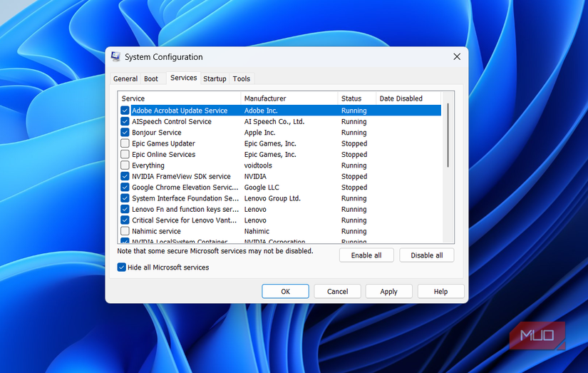Uncheck NVIDIA FrameView SDK service checkbox
588x373 pixels.
click(x=125, y=176)
